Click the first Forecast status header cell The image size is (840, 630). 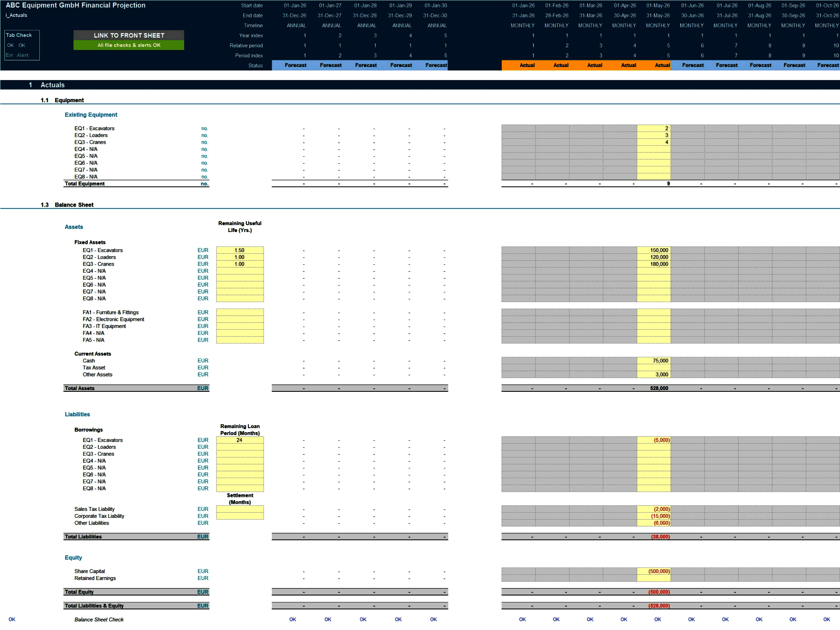[x=296, y=65]
